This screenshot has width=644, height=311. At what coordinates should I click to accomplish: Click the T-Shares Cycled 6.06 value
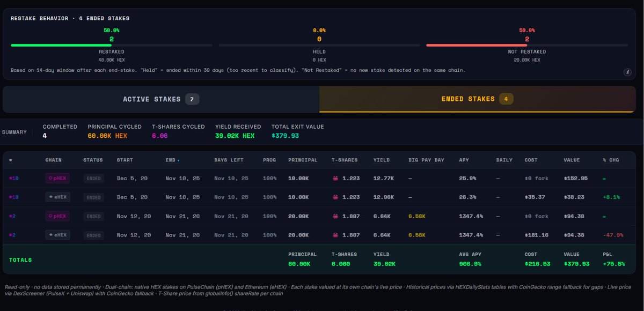coord(160,136)
